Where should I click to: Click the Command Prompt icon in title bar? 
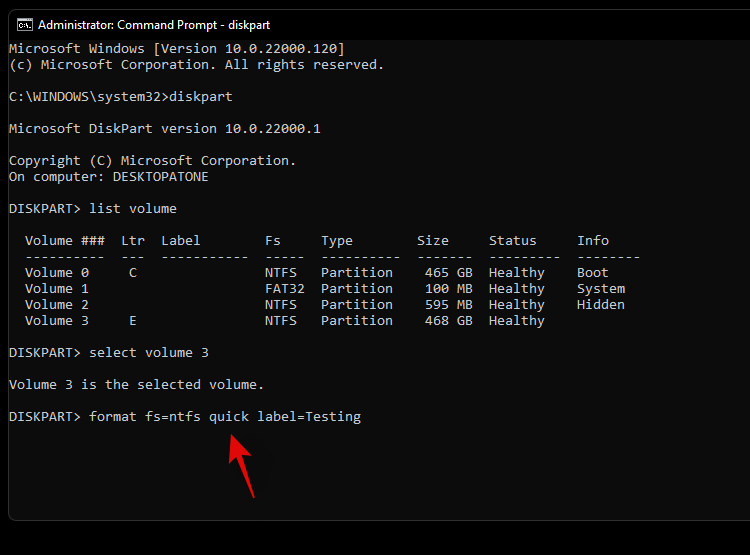coord(25,25)
